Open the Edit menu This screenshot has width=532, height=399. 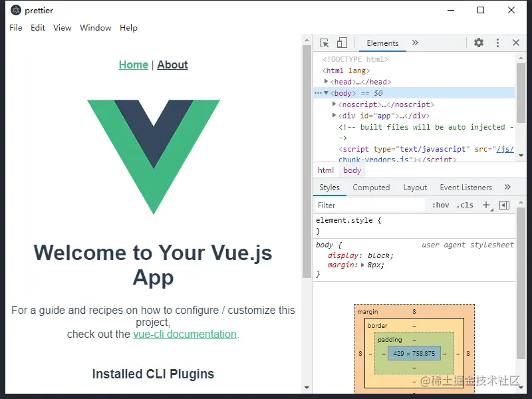[38, 27]
